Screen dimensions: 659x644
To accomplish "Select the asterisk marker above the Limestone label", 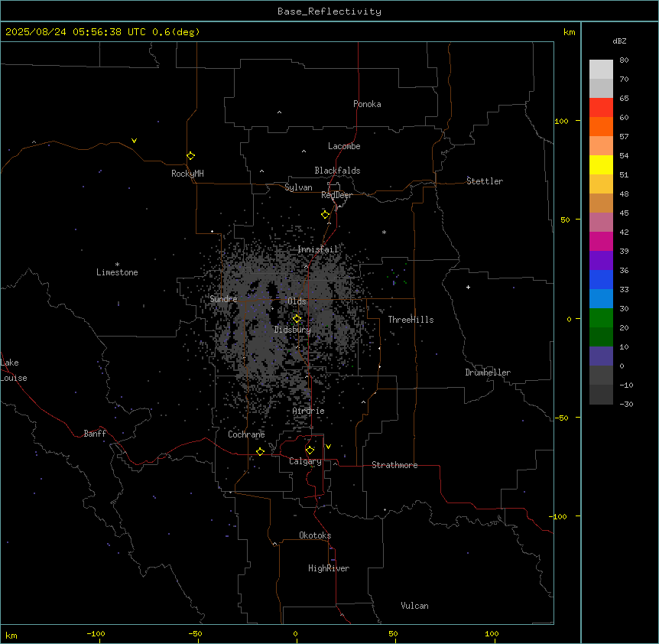I will 117,264.
